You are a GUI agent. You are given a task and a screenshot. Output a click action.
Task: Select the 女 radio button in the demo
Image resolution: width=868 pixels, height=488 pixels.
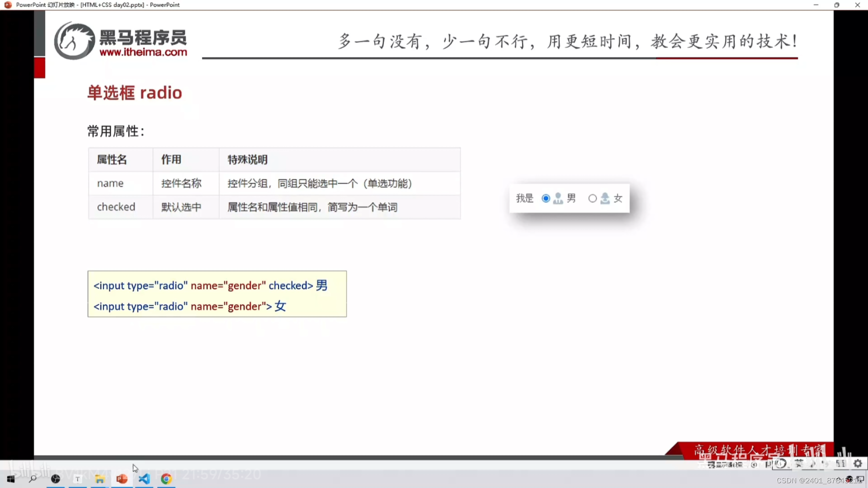[593, 198]
